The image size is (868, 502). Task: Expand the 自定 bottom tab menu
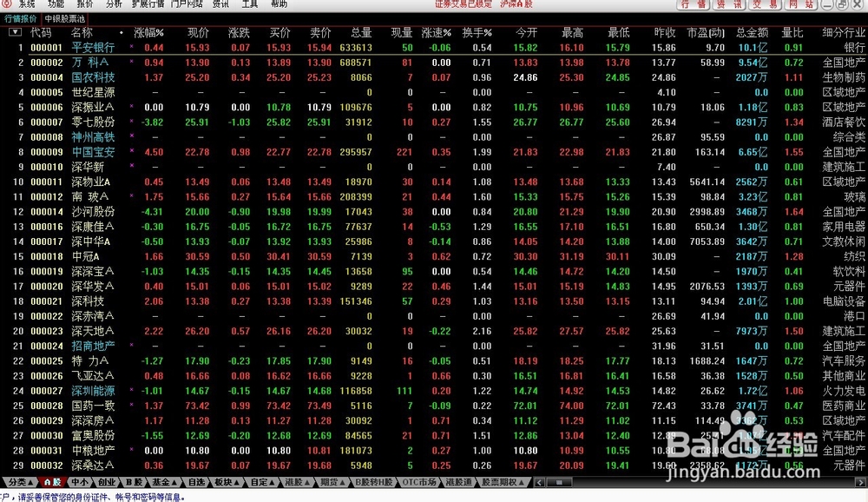(262, 482)
